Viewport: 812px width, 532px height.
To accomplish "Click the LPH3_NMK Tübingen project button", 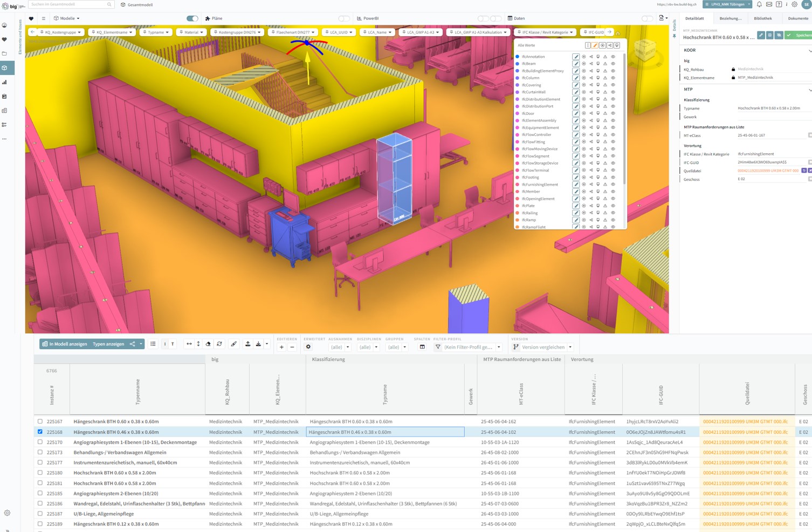I will [x=727, y=4].
